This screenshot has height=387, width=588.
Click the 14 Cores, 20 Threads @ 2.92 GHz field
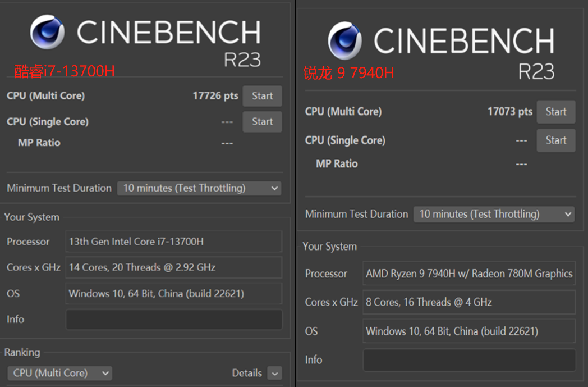pos(173,267)
